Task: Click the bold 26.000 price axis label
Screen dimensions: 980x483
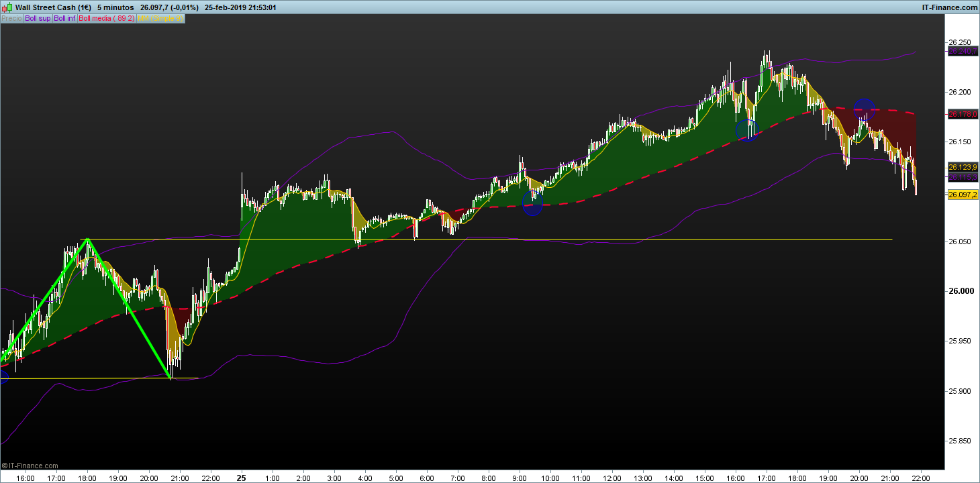Action: pos(961,291)
